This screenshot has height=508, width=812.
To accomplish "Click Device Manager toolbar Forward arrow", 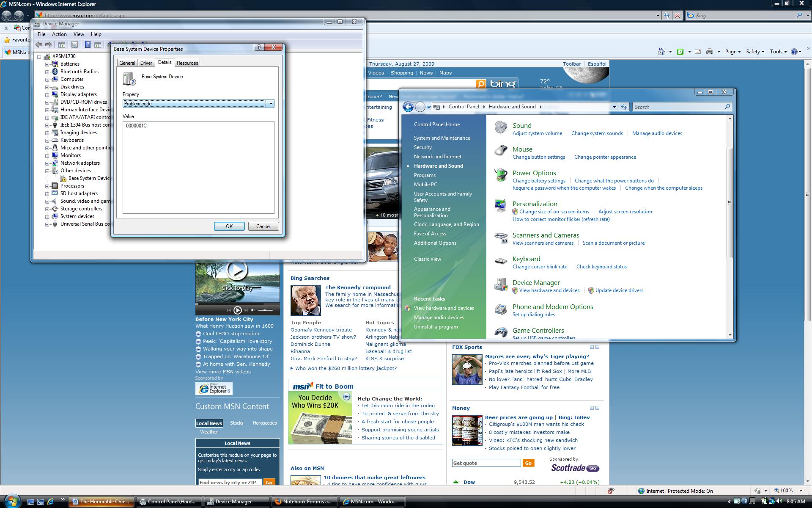I will (49, 44).
